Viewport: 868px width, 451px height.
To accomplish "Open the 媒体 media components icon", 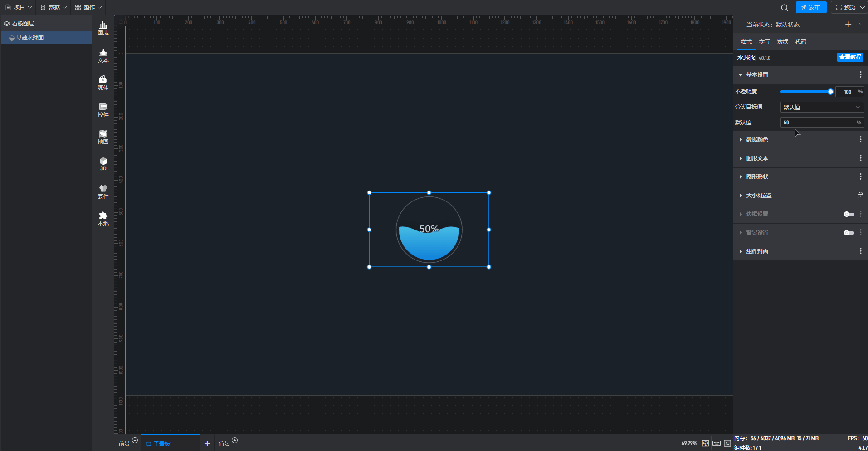I will click(103, 83).
